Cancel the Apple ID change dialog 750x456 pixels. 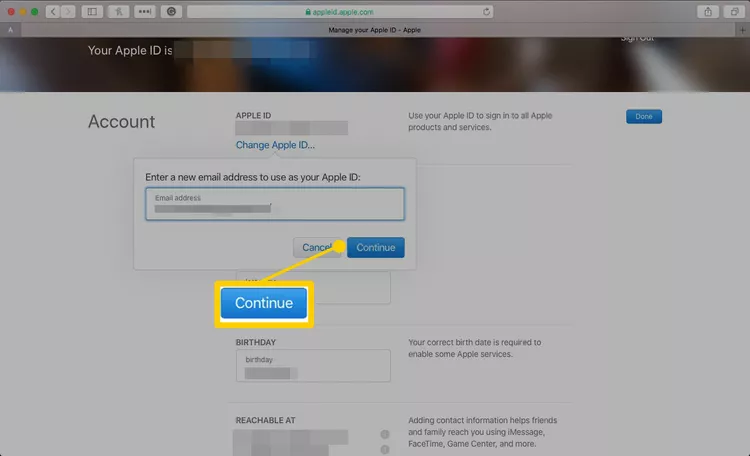click(317, 247)
